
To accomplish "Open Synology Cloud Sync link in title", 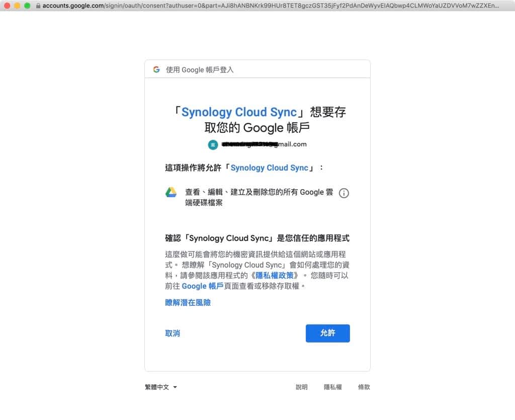I will [x=239, y=112].
